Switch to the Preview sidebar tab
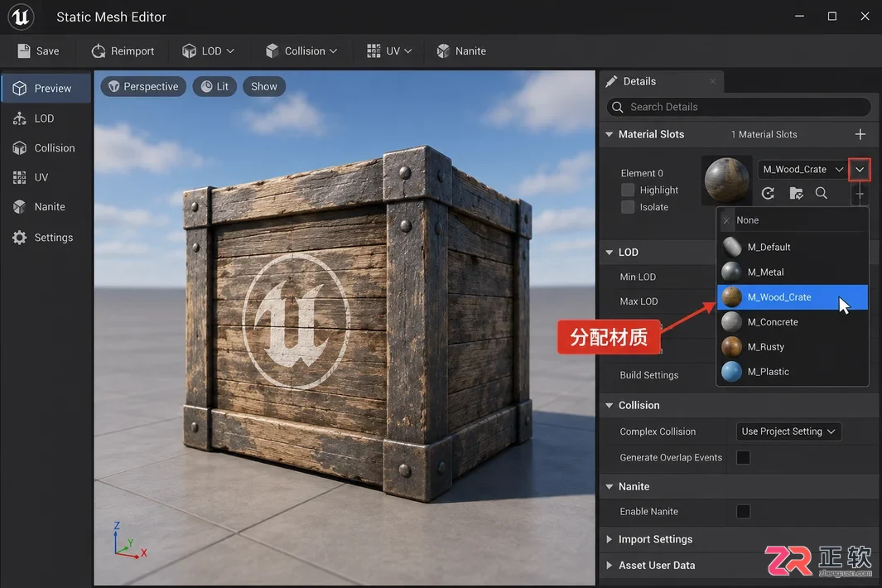 tap(46, 89)
